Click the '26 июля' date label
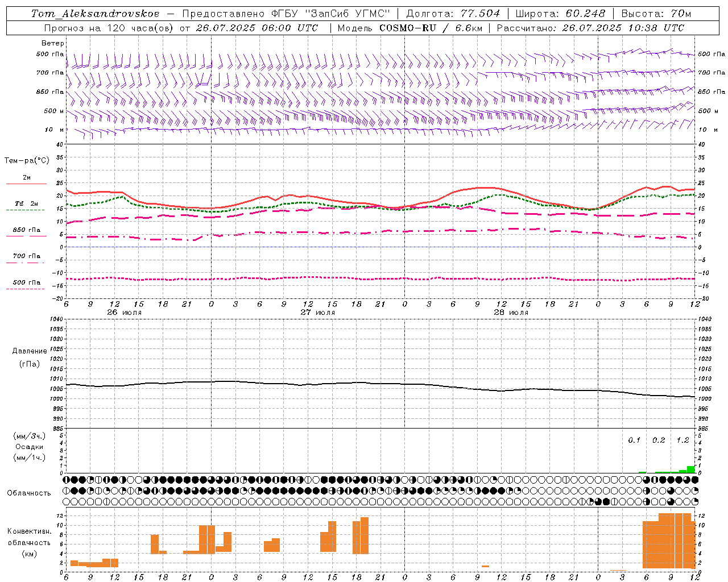The image size is (728, 582). (125, 312)
